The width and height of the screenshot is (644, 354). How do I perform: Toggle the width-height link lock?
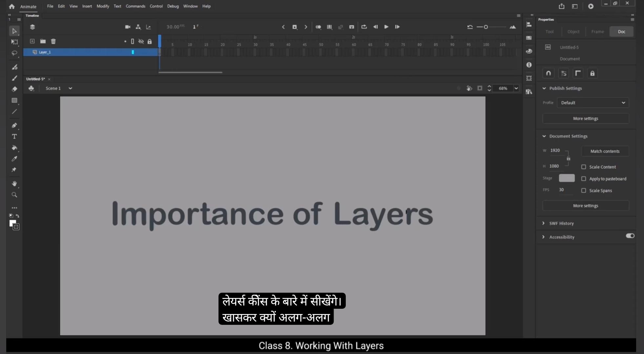pyautogui.click(x=569, y=159)
